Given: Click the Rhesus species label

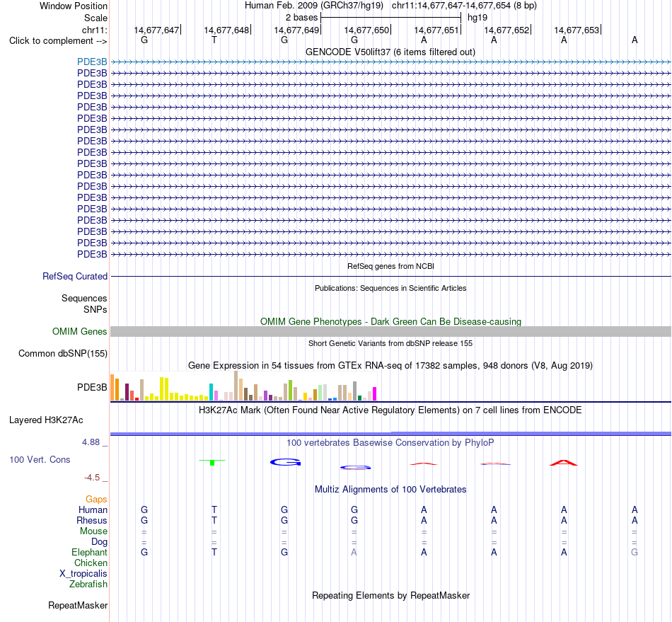Looking at the screenshot, I should (x=92, y=520).
